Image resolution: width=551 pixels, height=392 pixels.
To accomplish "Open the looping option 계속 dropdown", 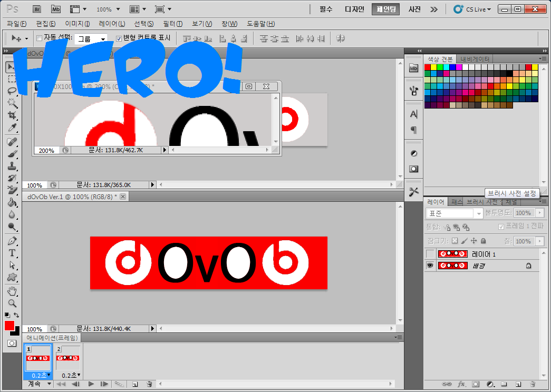I will tap(39, 384).
